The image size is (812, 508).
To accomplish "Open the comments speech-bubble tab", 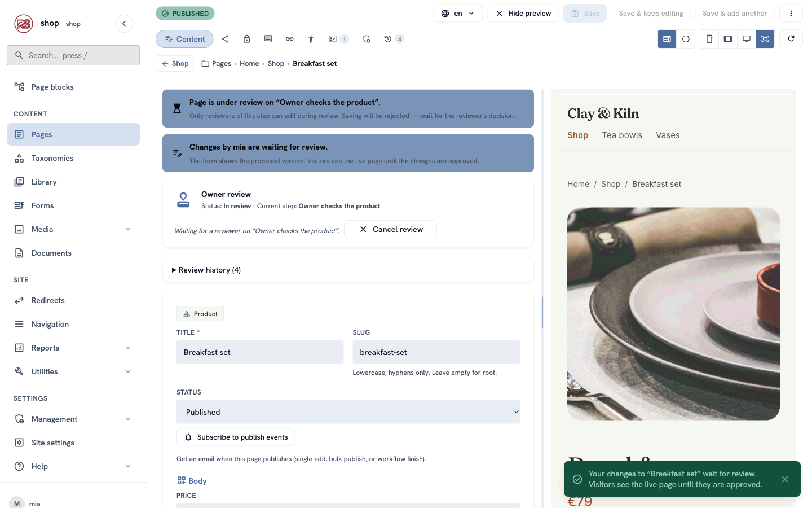I will click(x=268, y=39).
